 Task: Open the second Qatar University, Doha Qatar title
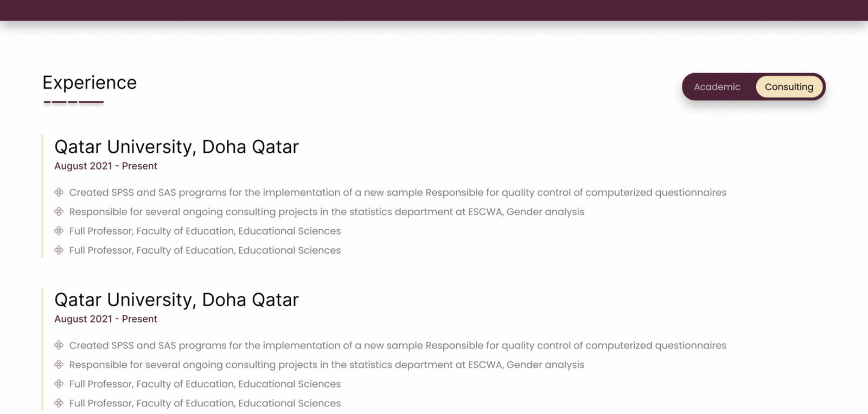tap(176, 300)
